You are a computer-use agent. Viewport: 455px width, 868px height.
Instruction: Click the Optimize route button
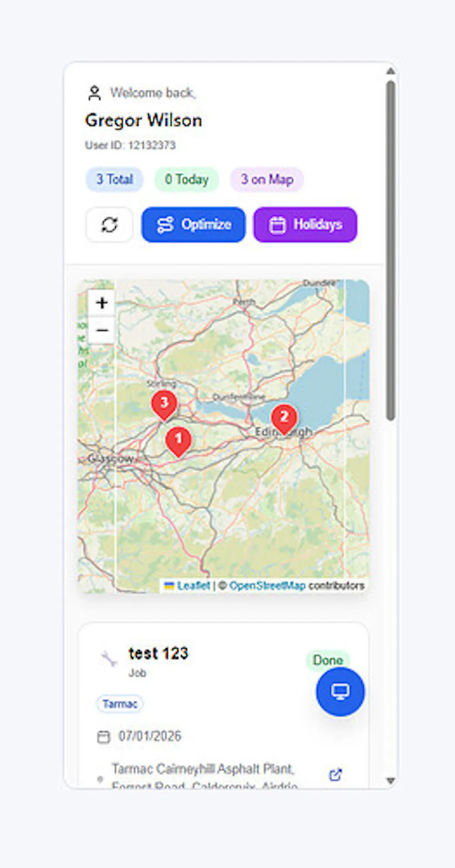coord(193,225)
